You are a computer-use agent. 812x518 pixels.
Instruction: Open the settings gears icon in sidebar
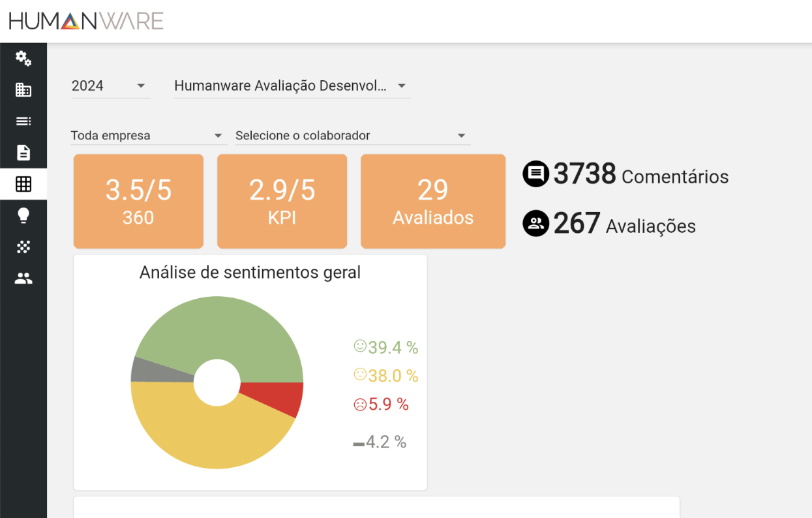pos(23,59)
